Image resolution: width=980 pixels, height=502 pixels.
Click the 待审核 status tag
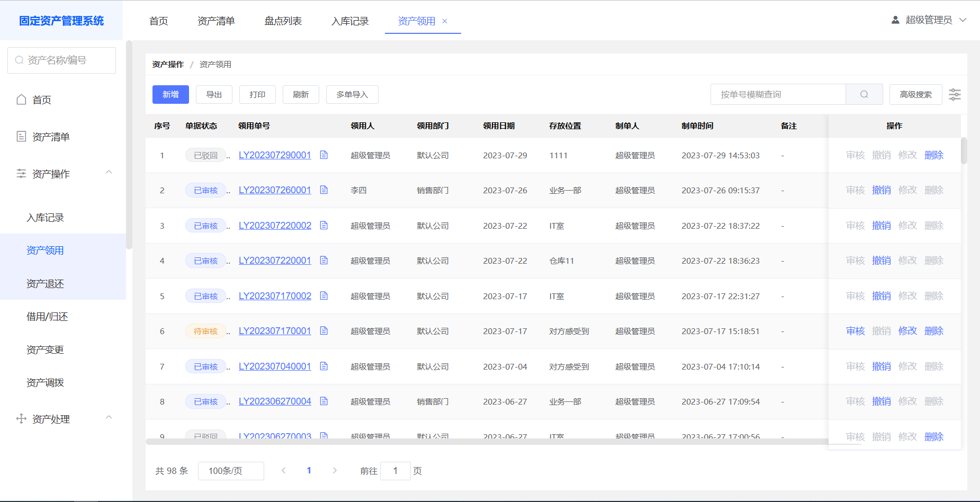click(205, 331)
